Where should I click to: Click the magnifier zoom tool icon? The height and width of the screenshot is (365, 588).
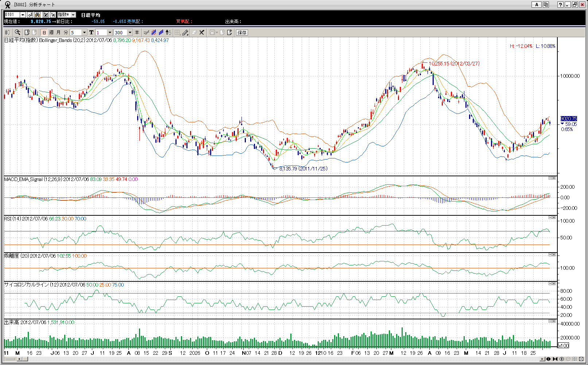coord(18,32)
